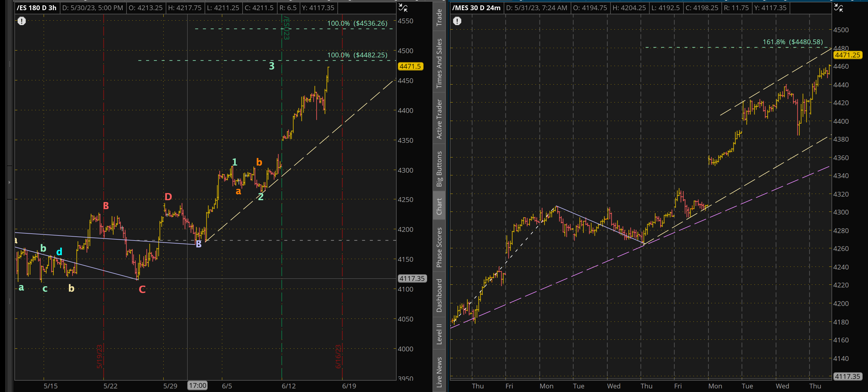Click the R: 6.5 range value
The height and width of the screenshot is (392, 868).
[288, 8]
